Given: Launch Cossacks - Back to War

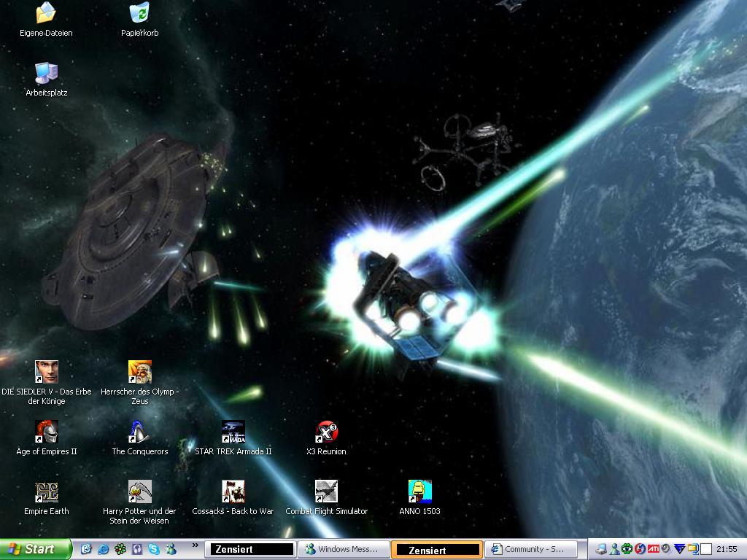Looking at the screenshot, I should point(233,491).
